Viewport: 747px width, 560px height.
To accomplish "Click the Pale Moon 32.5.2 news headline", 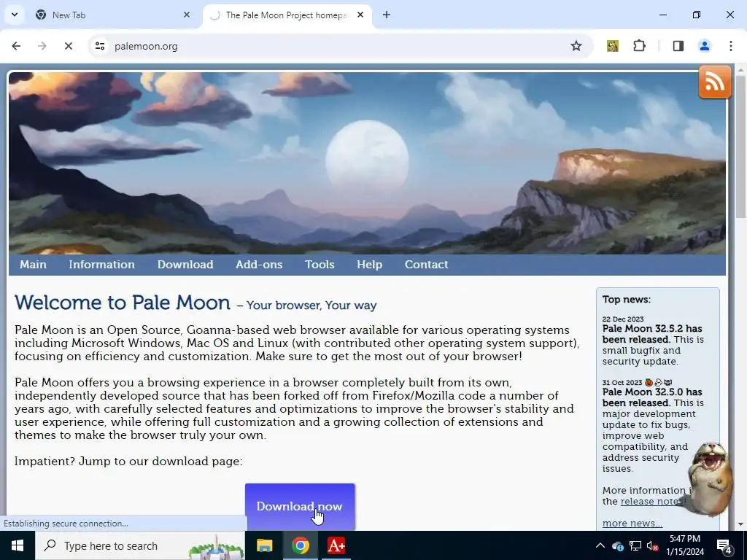I will (651, 334).
